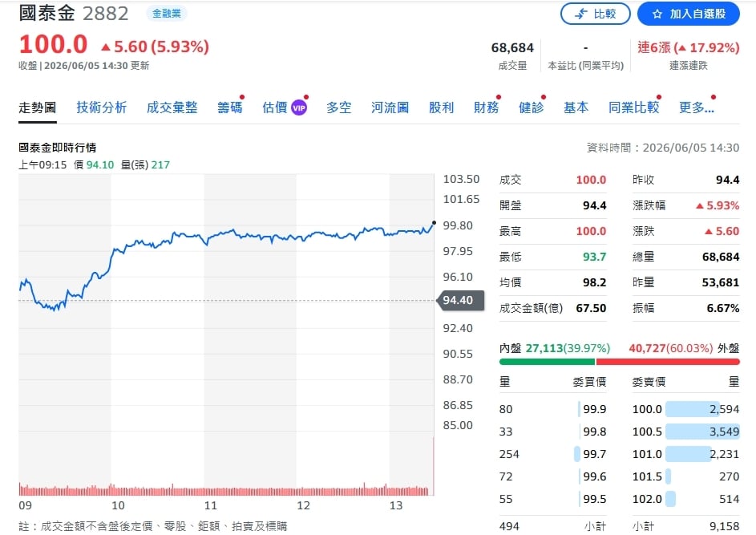
Task: Click the 2,594 ask volume bar
Action: (693, 409)
